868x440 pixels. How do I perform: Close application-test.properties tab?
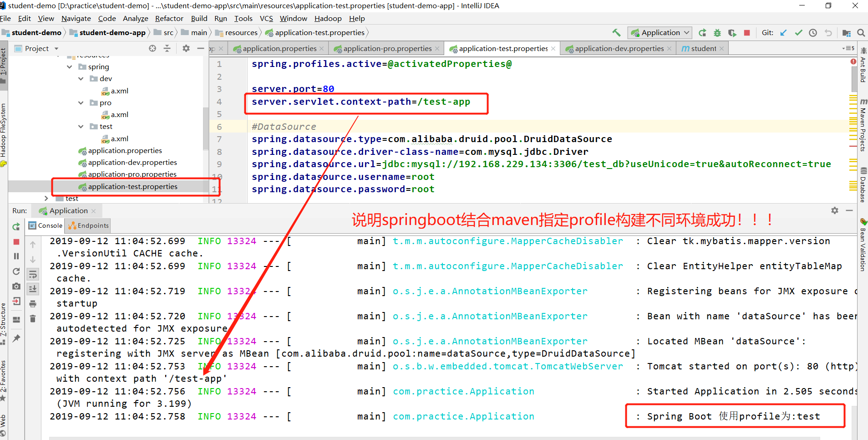coord(553,49)
